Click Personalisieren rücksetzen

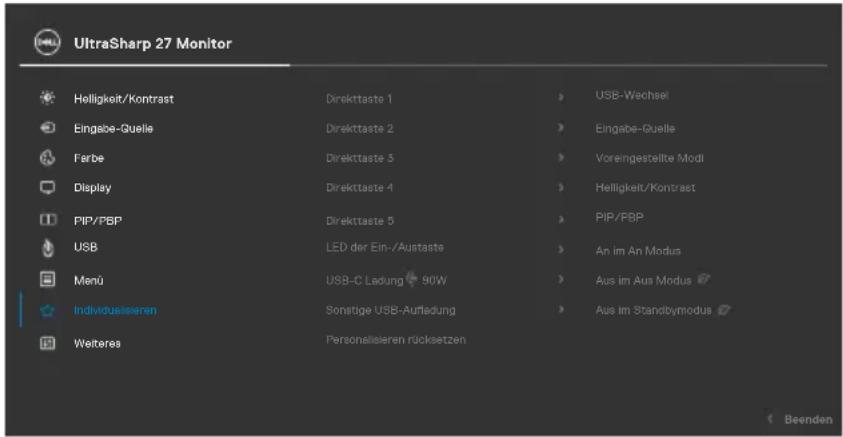(x=396, y=340)
